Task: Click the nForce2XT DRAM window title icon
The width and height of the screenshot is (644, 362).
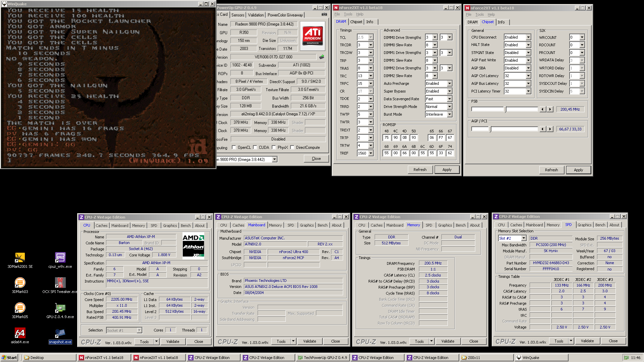Action: coord(336,8)
